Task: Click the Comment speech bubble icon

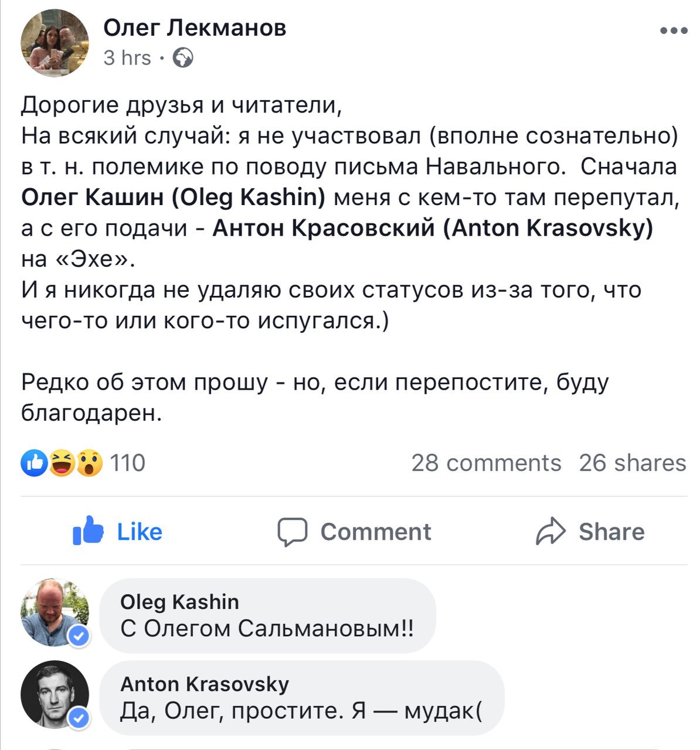Action: point(292,532)
